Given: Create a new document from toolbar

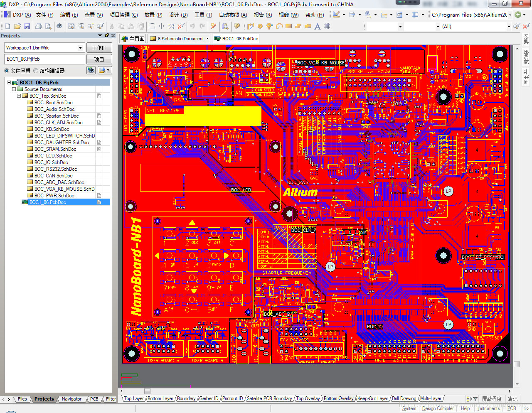Looking at the screenshot, I should tap(7, 26).
